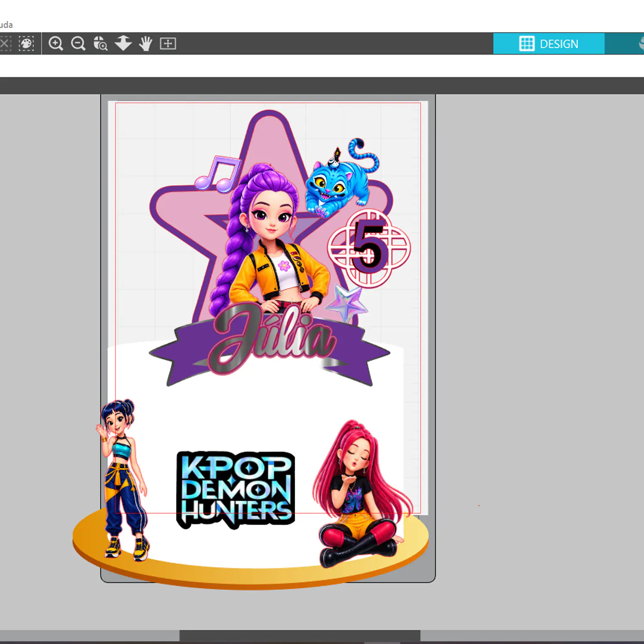Switch to the DESIGN tab
This screenshot has width=644, height=644.
click(549, 43)
